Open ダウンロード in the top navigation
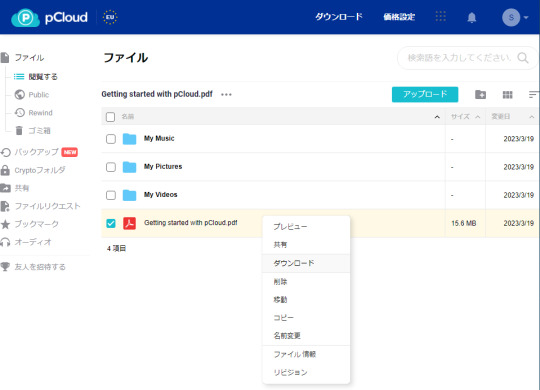 tap(339, 17)
